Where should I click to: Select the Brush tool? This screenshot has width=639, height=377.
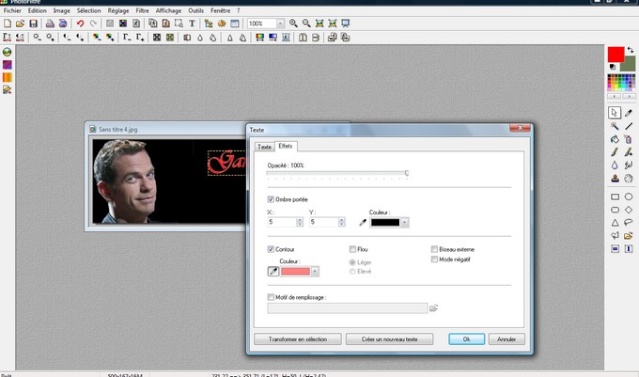(x=615, y=152)
